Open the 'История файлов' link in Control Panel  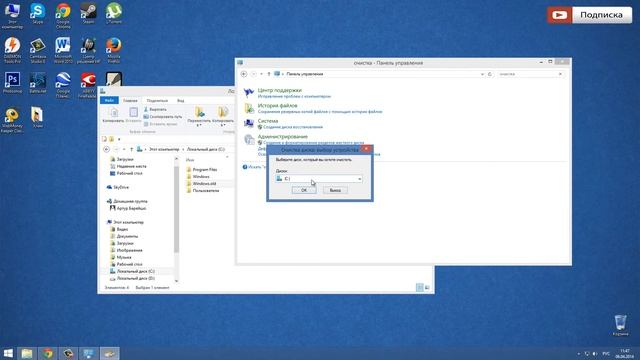277,106
